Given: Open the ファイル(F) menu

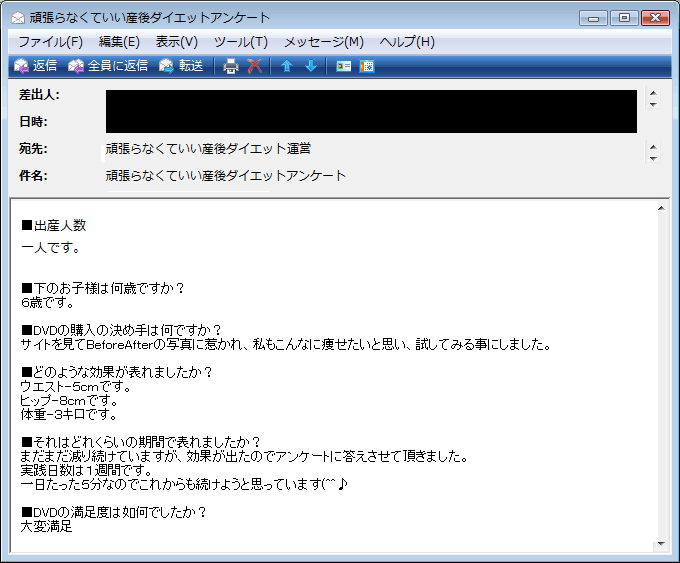Looking at the screenshot, I should (x=50, y=42).
